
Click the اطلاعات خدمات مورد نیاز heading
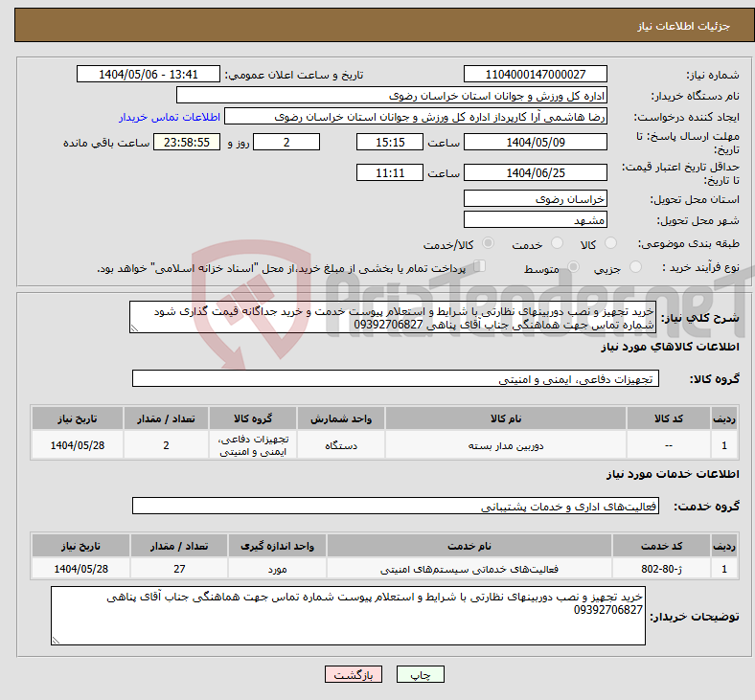pyautogui.click(x=673, y=474)
